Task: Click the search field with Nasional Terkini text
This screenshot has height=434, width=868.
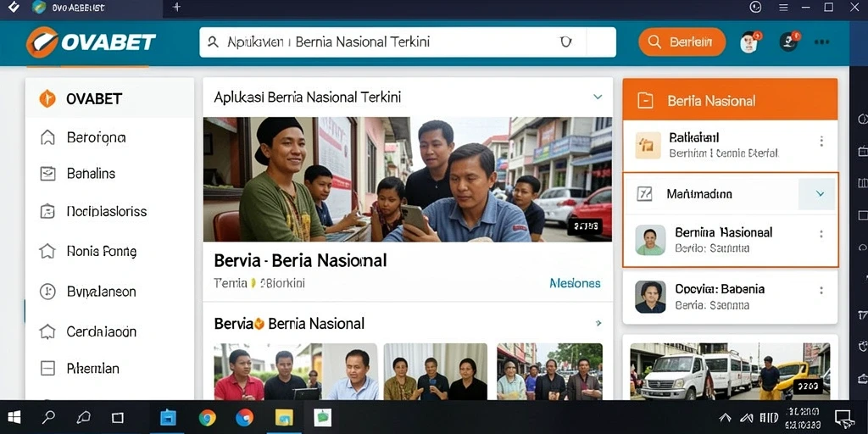Action: coord(408,42)
